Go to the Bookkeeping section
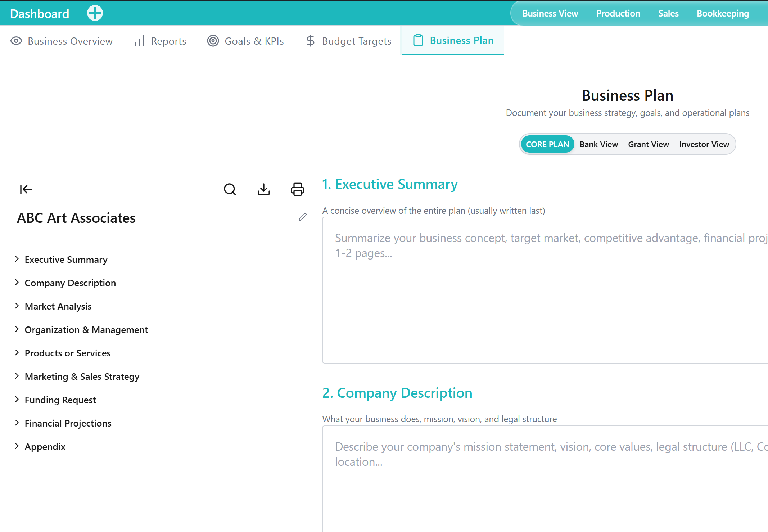 pyautogui.click(x=723, y=13)
